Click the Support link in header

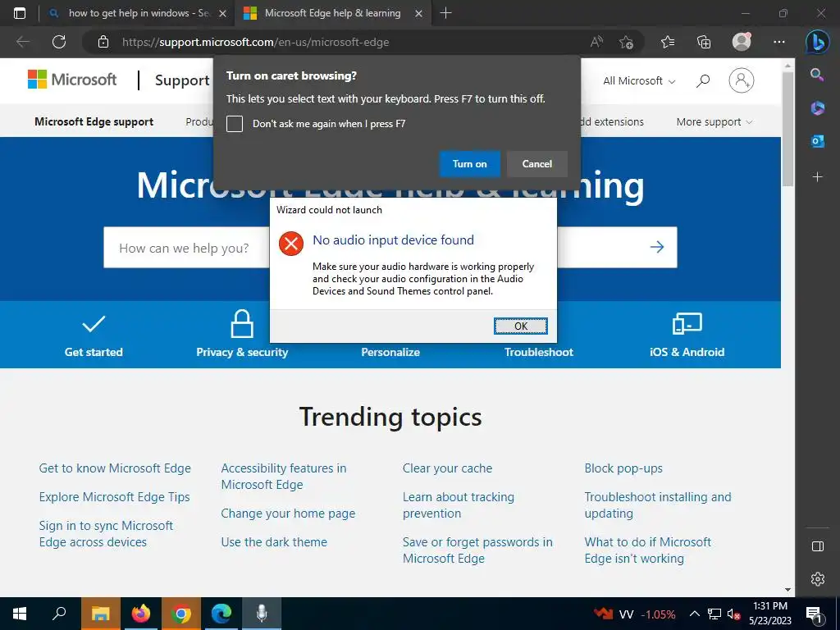coord(182,80)
